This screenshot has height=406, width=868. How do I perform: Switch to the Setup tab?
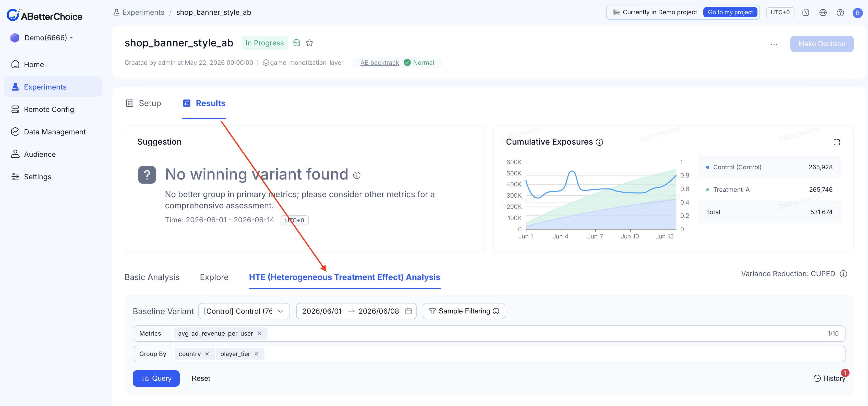143,103
